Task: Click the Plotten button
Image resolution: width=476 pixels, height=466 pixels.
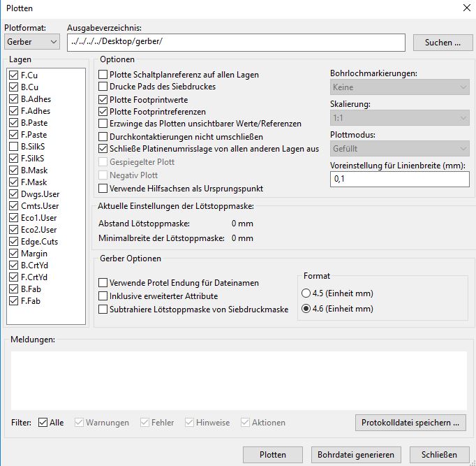Action: (x=273, y=454)
